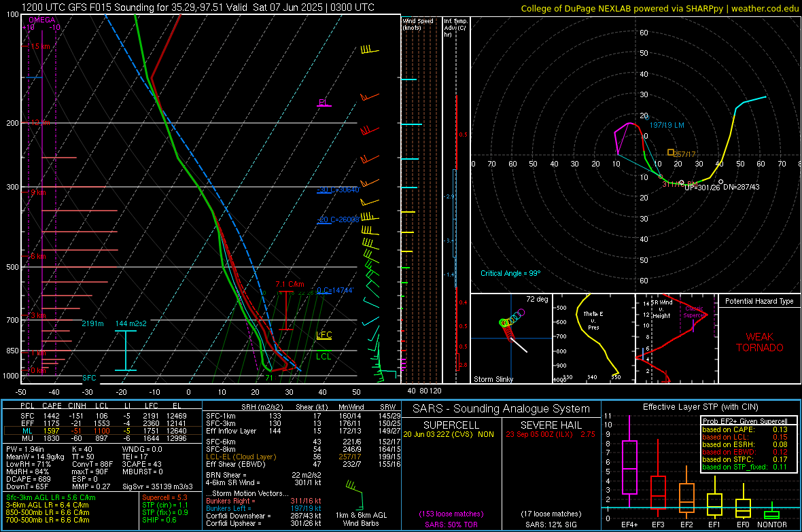This screenshot has width=802, height=532.
Task: Click the based on CAPE: 0.13 line
Action: pyautogui.click(x=745, y=429)
